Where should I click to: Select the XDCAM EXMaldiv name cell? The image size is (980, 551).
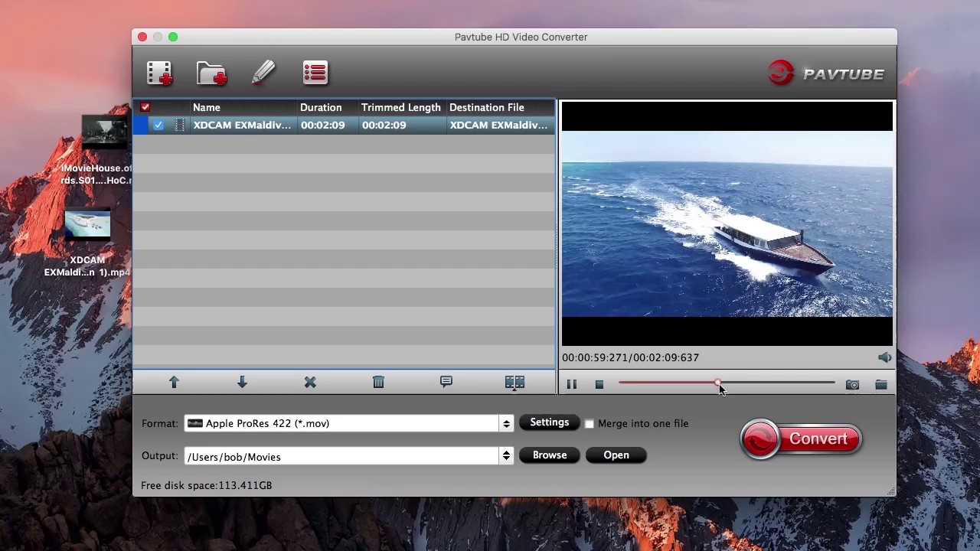pyautogui.click(x=242, y=125)
